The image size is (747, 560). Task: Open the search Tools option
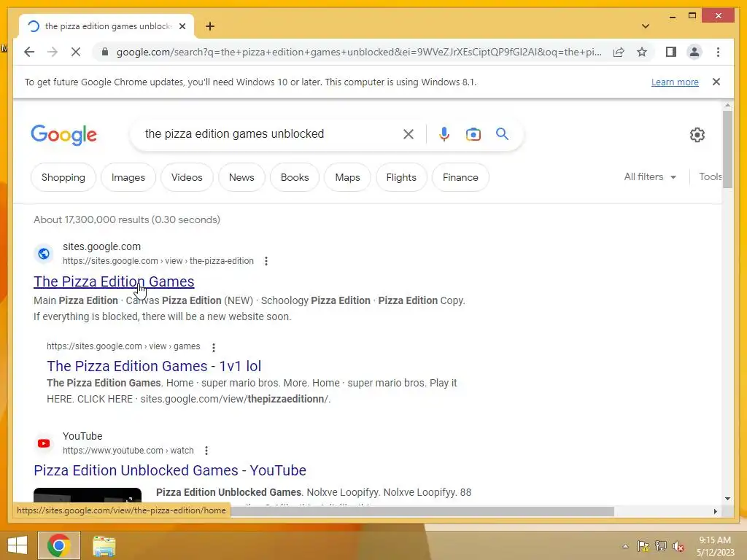(x=710, y=176)
